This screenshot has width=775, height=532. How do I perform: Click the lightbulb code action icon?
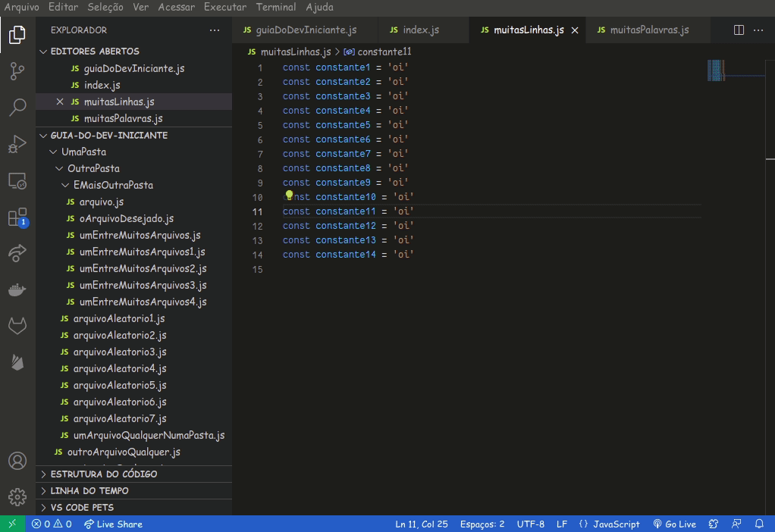pyautogui.click(x=289, y=196)
